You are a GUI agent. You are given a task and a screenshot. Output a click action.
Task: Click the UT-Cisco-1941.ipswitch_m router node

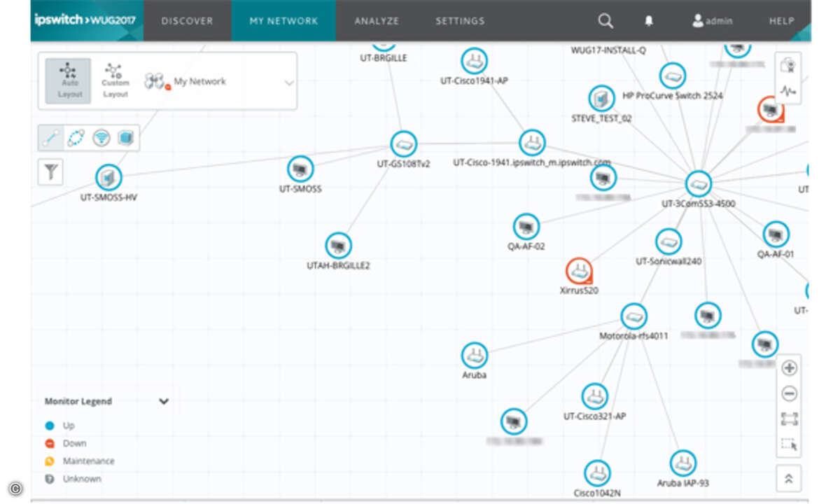coord(532,143)
